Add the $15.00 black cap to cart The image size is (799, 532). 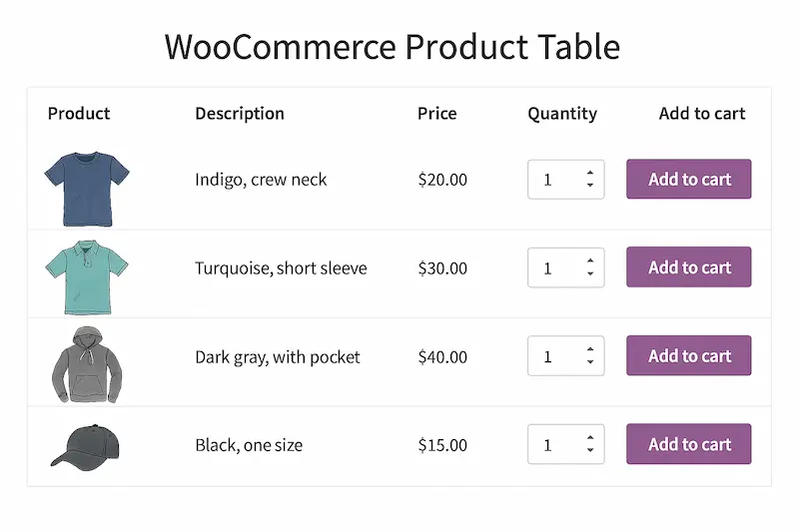(689, 444)
